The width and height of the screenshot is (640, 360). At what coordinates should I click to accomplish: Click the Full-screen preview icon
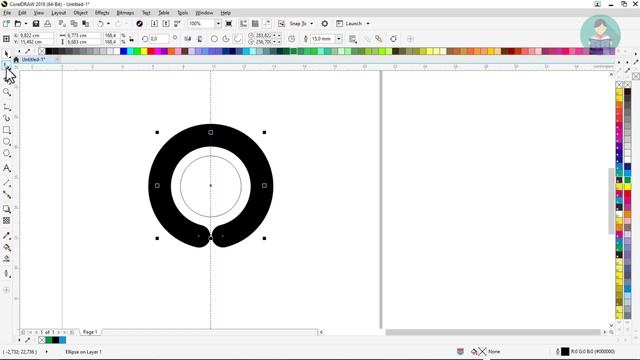[229, 24]
